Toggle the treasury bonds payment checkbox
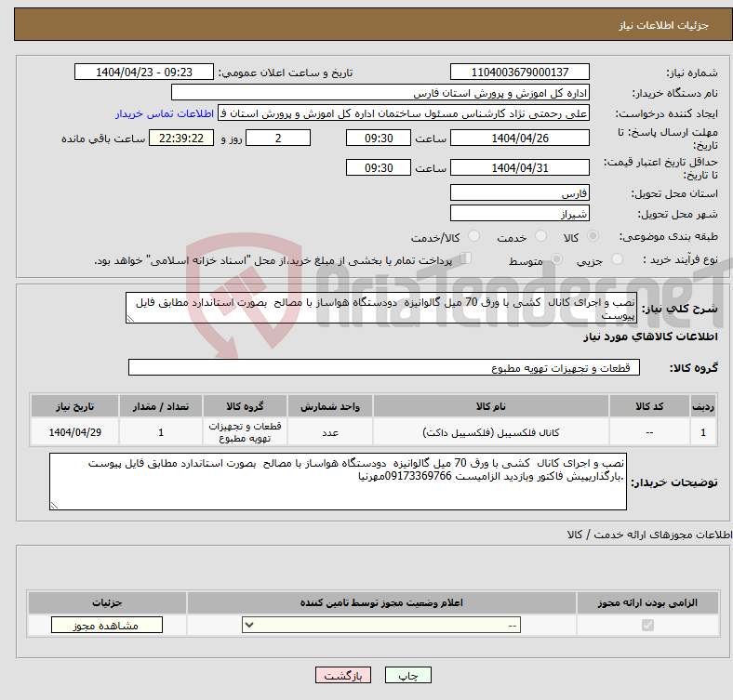The width and height of the screenshot is (733, 700). point(465,258)
